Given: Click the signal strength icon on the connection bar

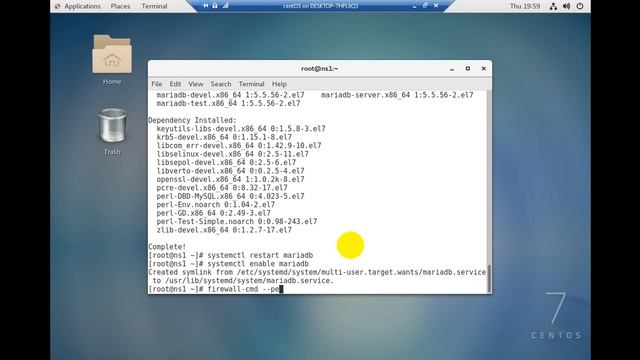Looking at the screenshot, I should [225, 6].
